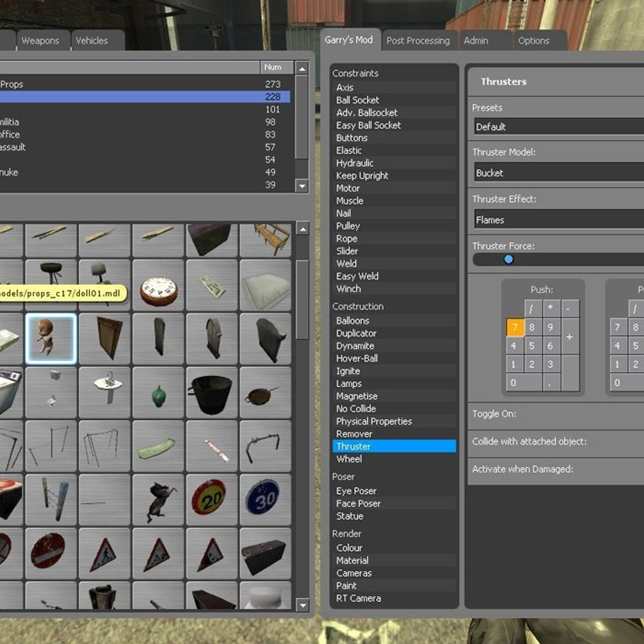Spawn the blue fence post prop
This screenshot has width=644, height=644.
51,500
